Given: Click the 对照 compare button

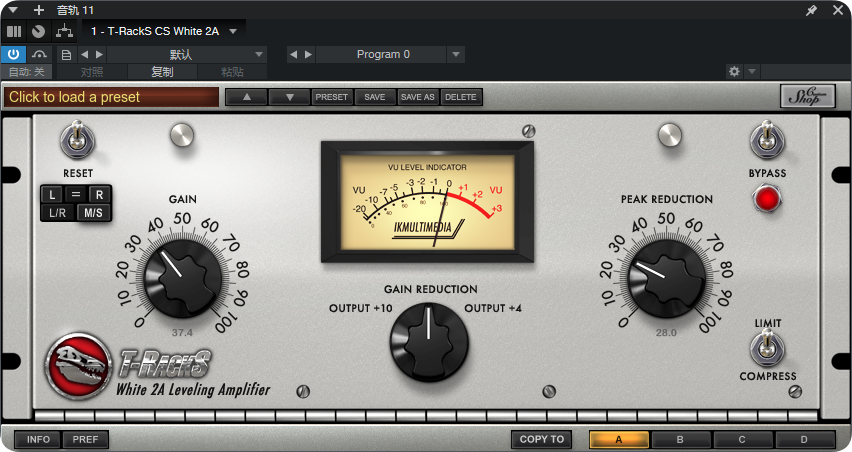Looking at the screenshot, I should pos(92,72).
